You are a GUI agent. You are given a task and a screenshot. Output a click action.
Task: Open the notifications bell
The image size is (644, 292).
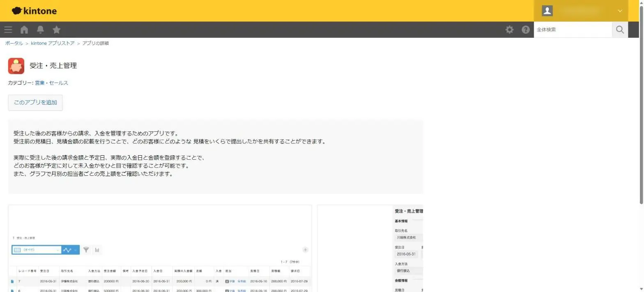pyautogui.click(x=40, y=30)
